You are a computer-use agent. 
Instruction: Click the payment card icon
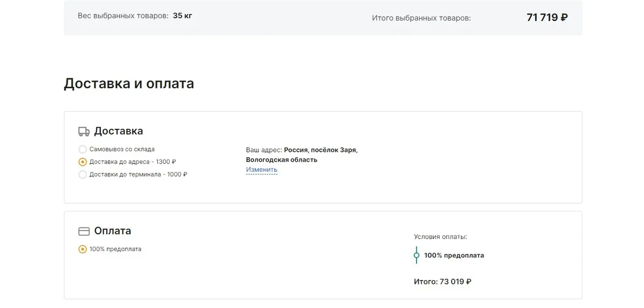click(84, 231)
